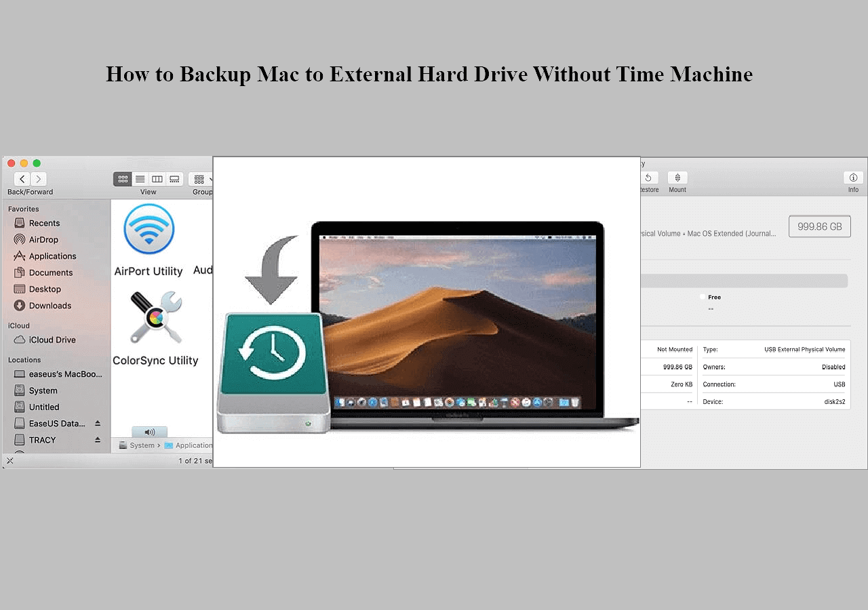Image resolution: width=868 pixels, height=610 pixels.
Task: Click the Back arrow in Finder toolbar
Action: [22, 179]
